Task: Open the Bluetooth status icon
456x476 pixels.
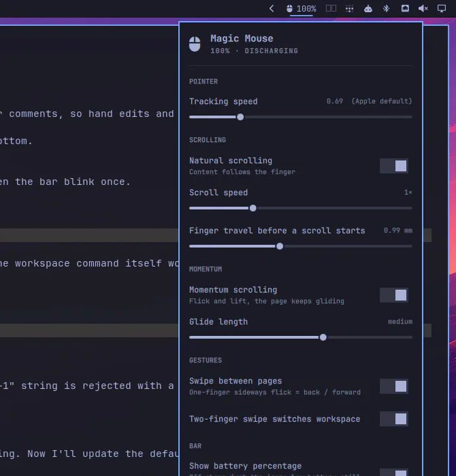Action: (x=386, y=8)
